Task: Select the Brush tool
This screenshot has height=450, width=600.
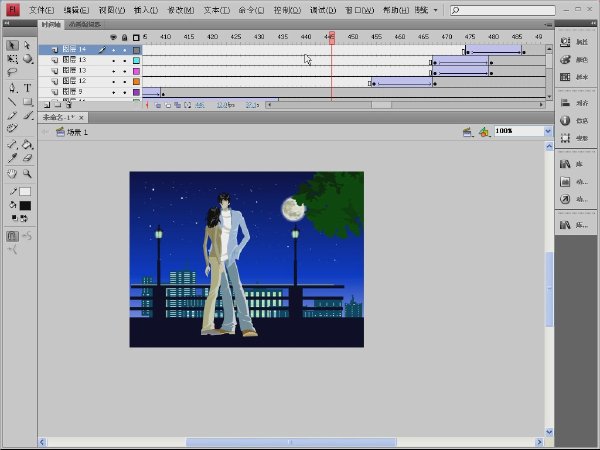Action: click(x=27, y=115)
